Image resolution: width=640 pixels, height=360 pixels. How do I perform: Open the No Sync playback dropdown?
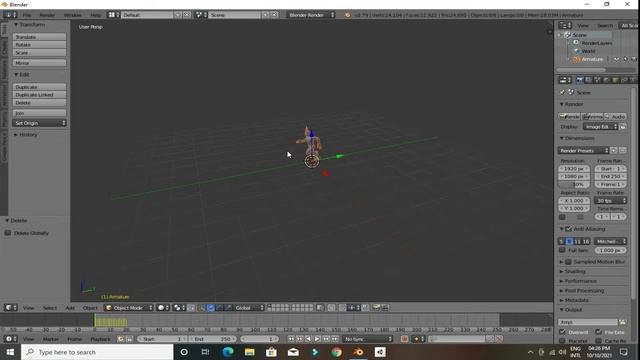point(367,339)
